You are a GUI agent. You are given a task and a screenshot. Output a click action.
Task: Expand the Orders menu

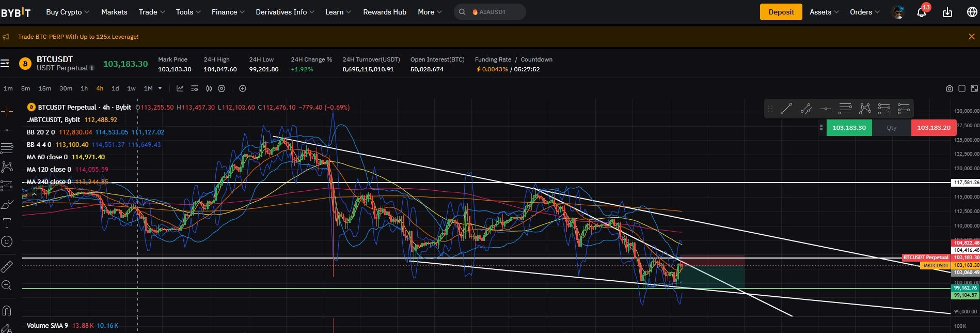point(865,12)
